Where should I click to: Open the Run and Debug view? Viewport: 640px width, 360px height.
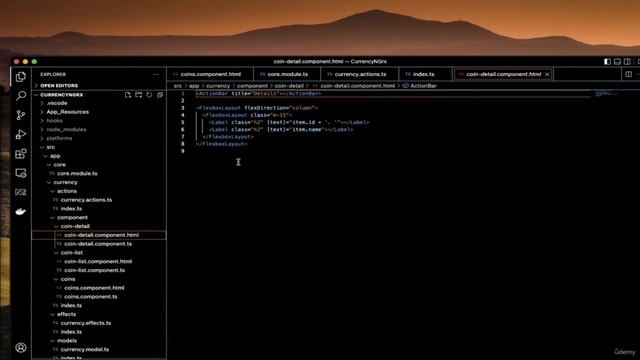21,134
